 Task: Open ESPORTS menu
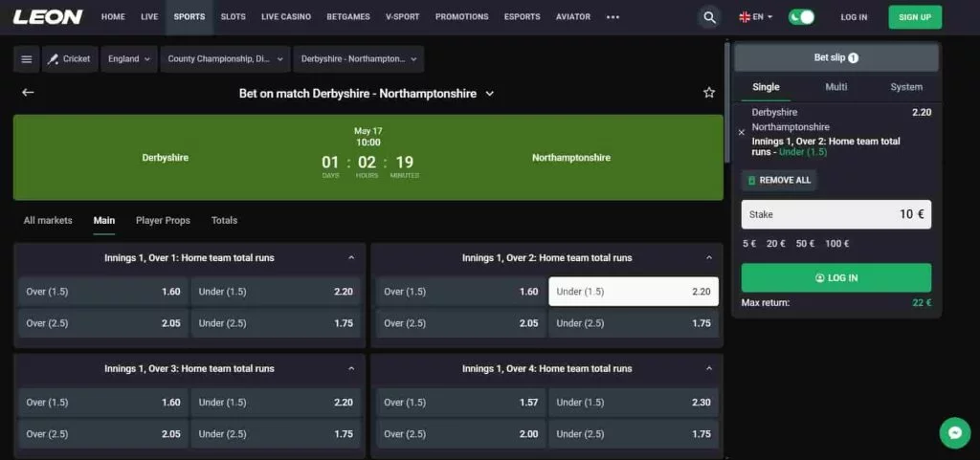(x=522, y=17)
